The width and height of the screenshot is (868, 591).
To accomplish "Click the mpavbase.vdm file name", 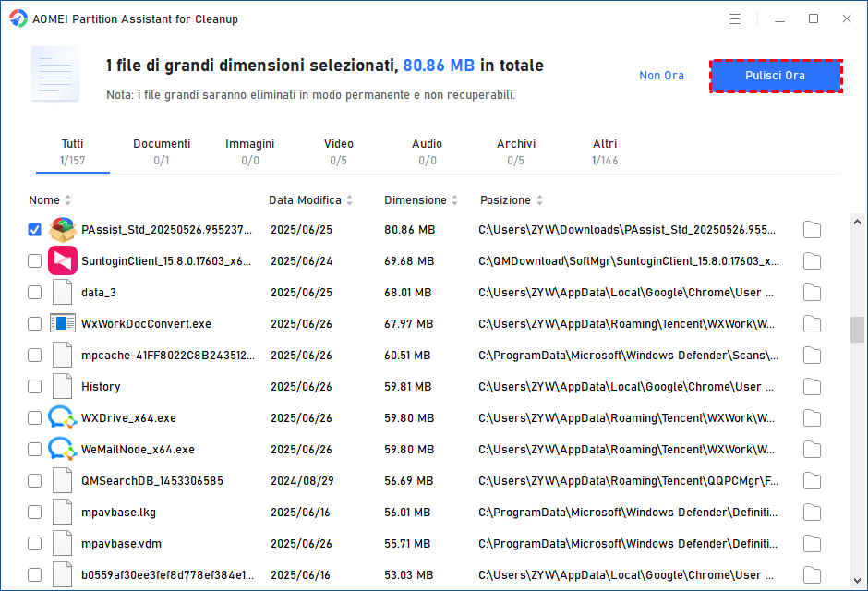I will click(121, 543).
